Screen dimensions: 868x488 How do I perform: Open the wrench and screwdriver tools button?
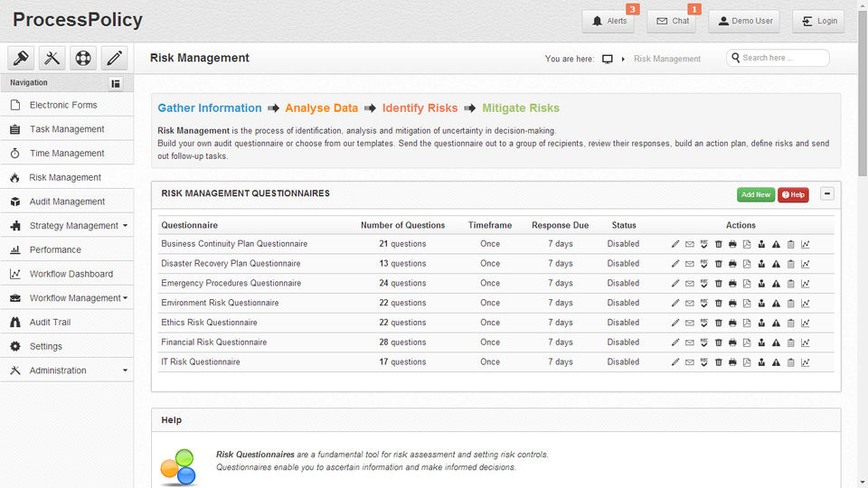[x=52, y=58]
